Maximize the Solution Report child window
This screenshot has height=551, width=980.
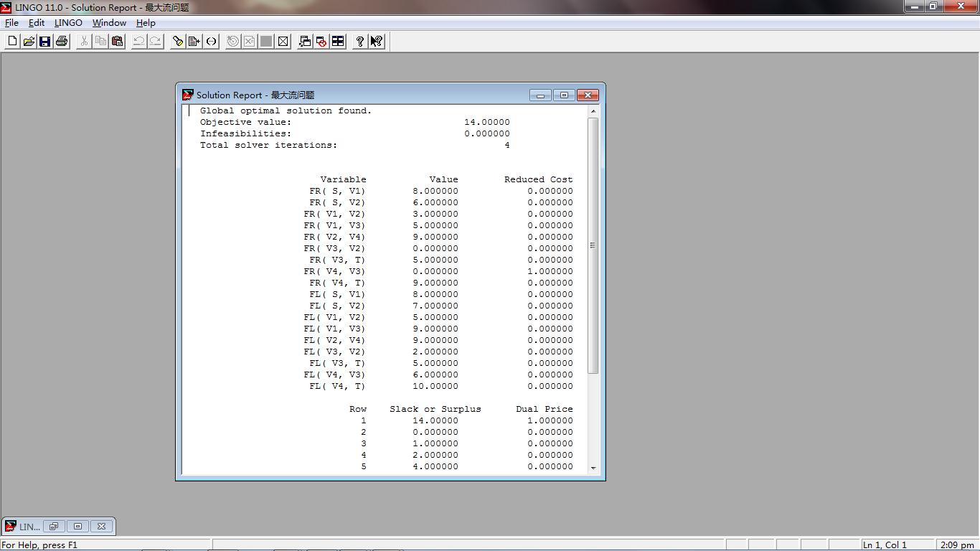click(564, 95)
